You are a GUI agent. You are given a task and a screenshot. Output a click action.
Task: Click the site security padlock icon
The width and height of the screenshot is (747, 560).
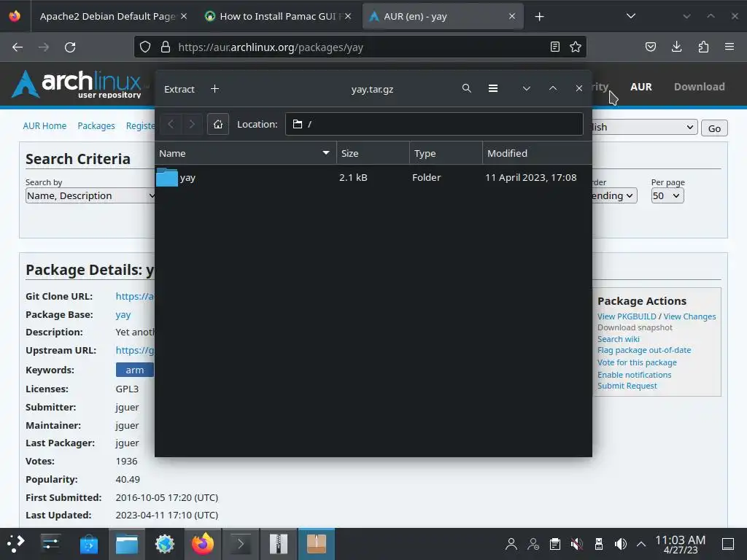(166, 47)
